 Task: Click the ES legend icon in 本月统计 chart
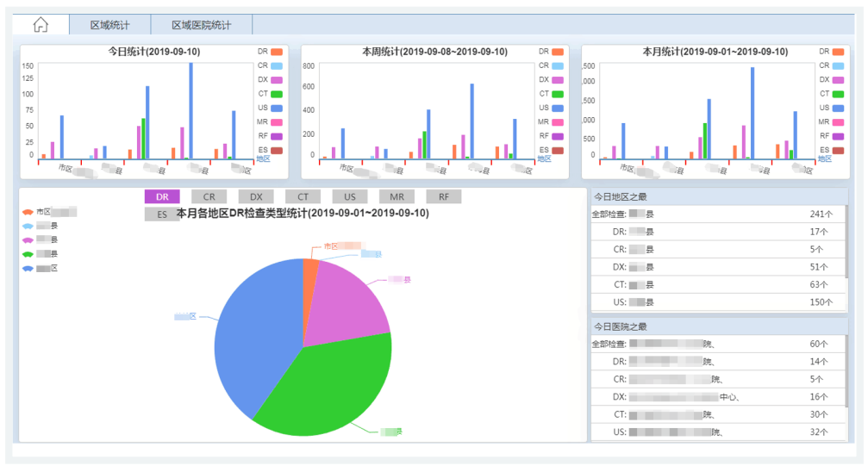click(839, 150)
